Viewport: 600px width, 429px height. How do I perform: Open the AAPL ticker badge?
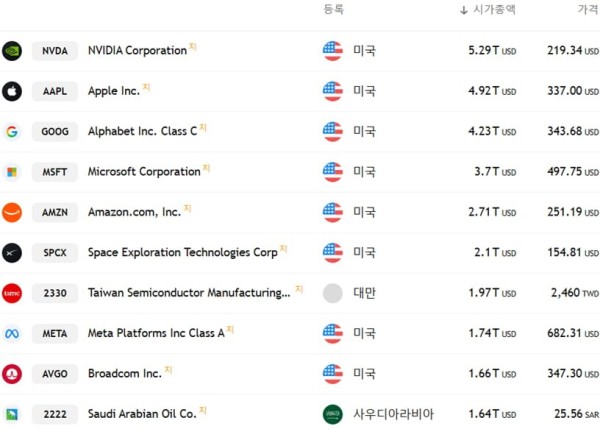55,91
